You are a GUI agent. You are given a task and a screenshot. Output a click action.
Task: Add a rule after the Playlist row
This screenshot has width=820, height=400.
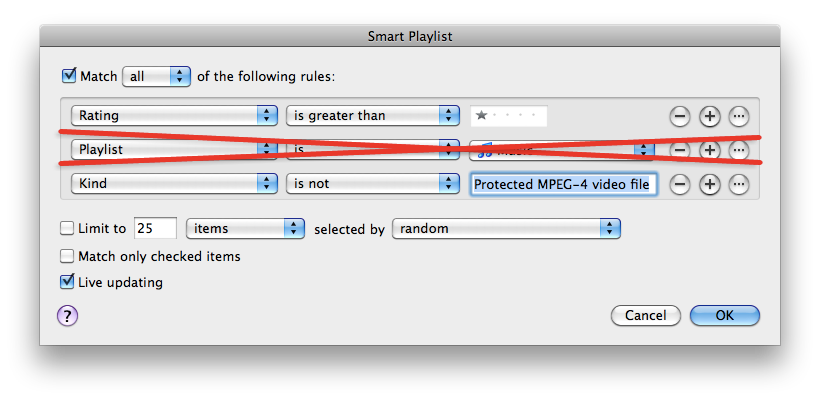pyautogui.click(x=709, y=150)
